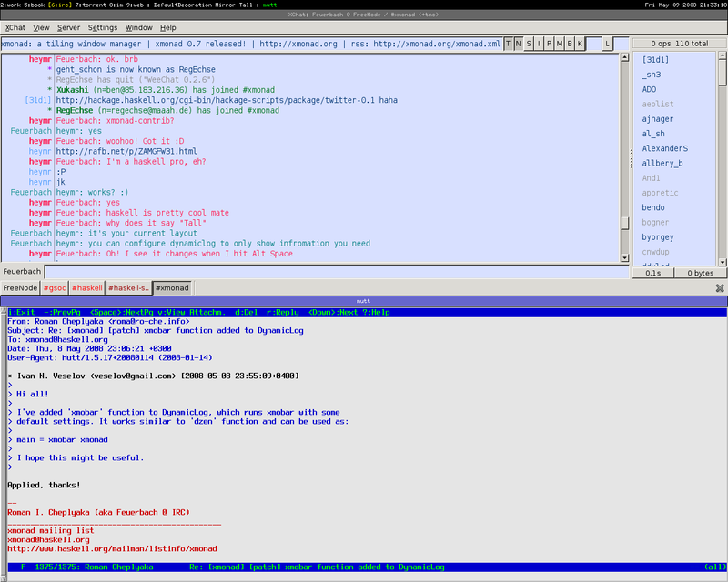The width and height of the screenshot is (728, 582).
Task: Select user cmwdup in the user list
Action: pos(655,253)
